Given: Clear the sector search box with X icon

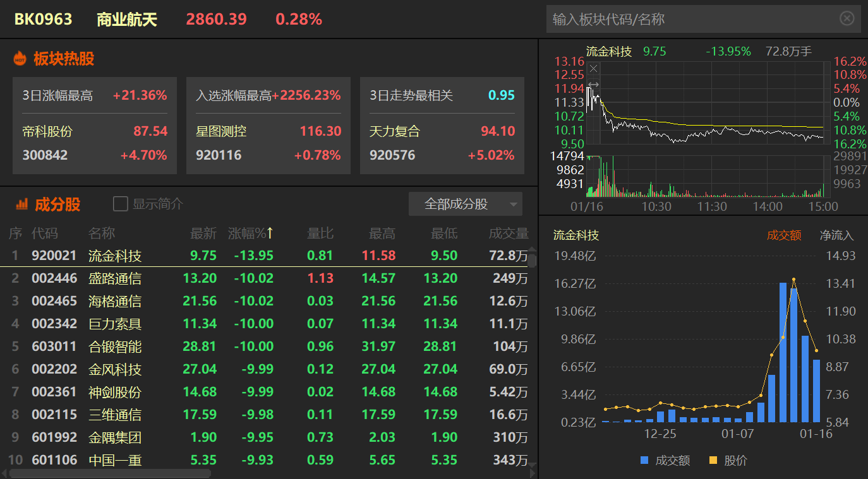Looking at the screenshot, I should [847, 18].
